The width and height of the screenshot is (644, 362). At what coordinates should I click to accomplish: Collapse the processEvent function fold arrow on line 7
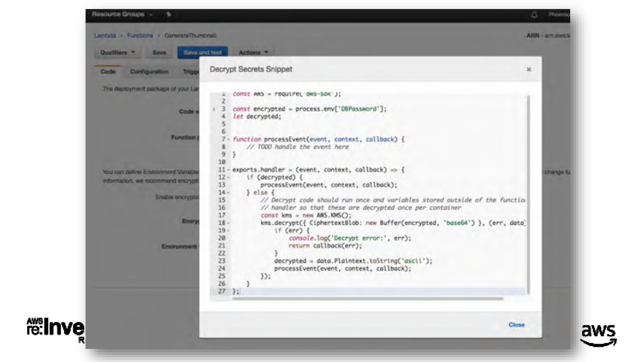[228, 140]
